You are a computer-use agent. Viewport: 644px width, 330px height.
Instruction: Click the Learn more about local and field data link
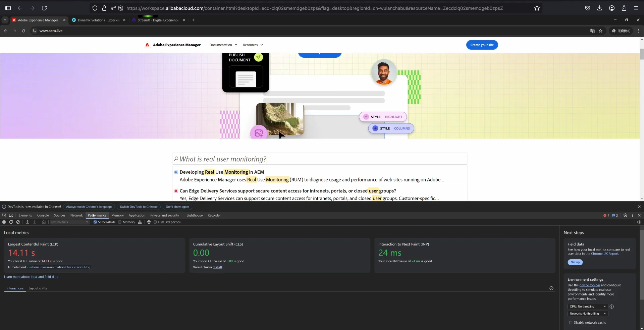(31, 277)
